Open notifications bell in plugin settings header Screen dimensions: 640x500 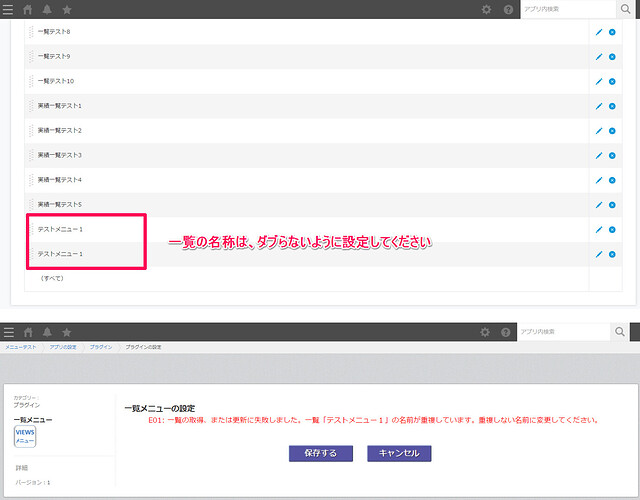pyautogui.click(x=47, y=332)
